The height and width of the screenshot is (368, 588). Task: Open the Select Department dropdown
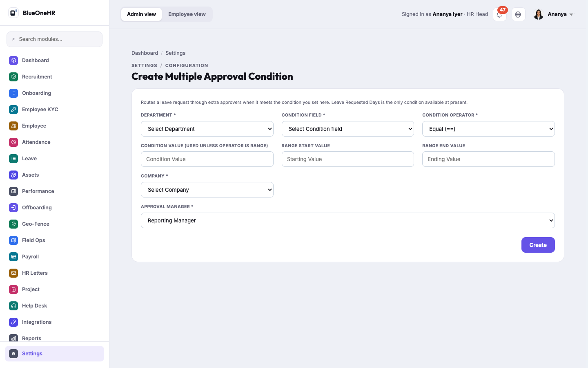click(207, 129)
